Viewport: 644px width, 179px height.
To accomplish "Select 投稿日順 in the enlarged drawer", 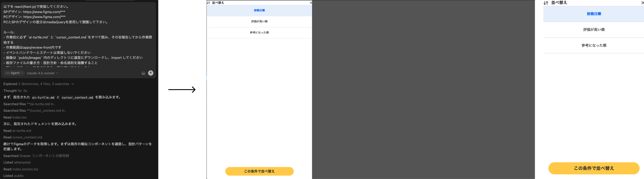I will click(x=594, y=14).
